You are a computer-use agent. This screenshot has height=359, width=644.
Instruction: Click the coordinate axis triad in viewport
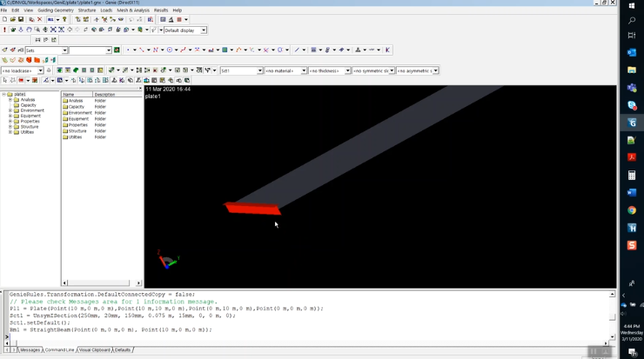coord(168,260)
